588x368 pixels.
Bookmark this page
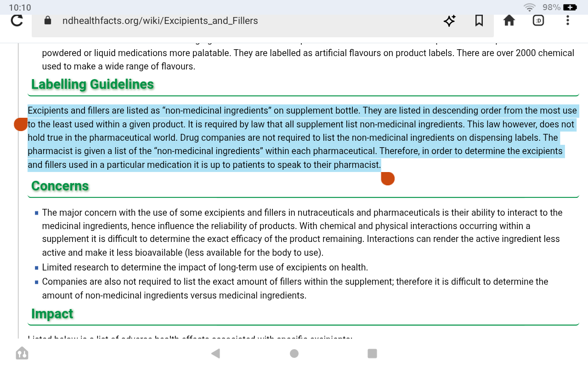(479, 21)
